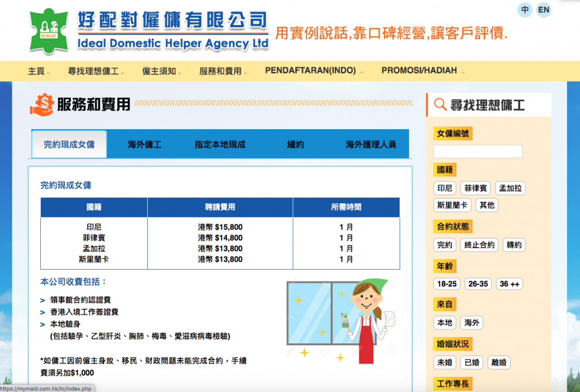Click the 女傭編號 input field

click(477, 151)
